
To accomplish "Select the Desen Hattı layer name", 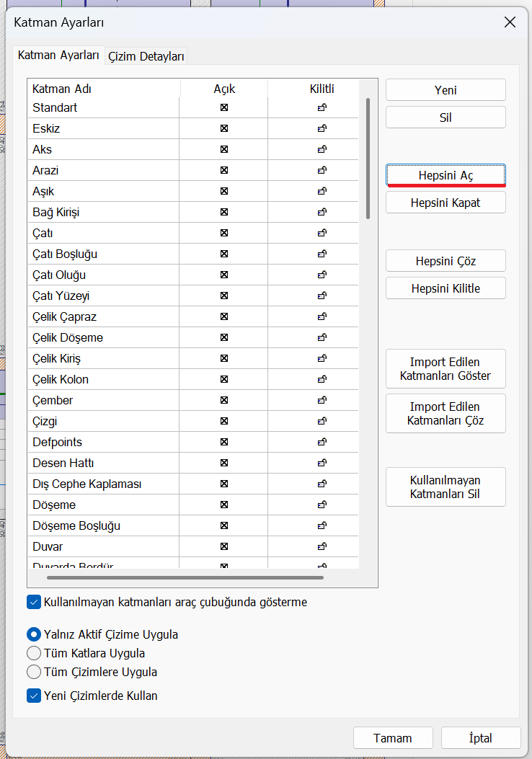I will point(63,463).
